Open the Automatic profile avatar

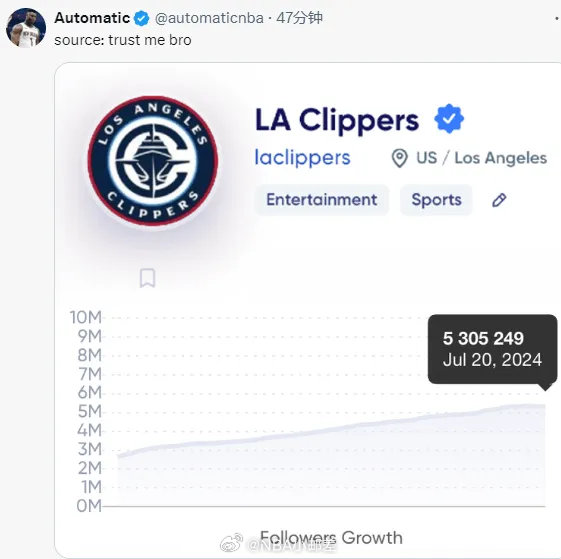pos(26,28)
